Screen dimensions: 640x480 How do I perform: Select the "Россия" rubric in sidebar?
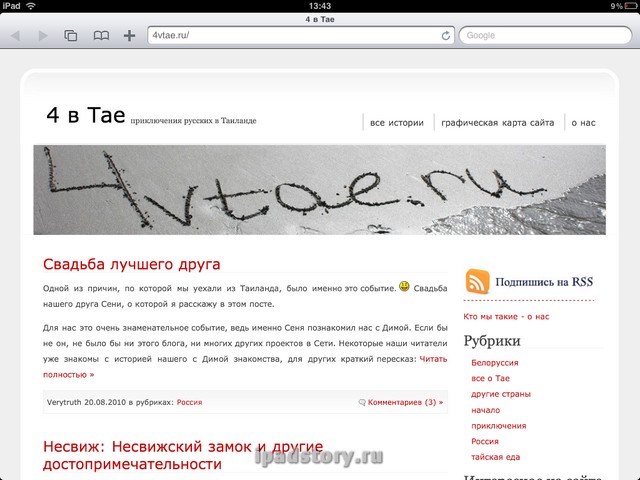(x=485, y=442)
